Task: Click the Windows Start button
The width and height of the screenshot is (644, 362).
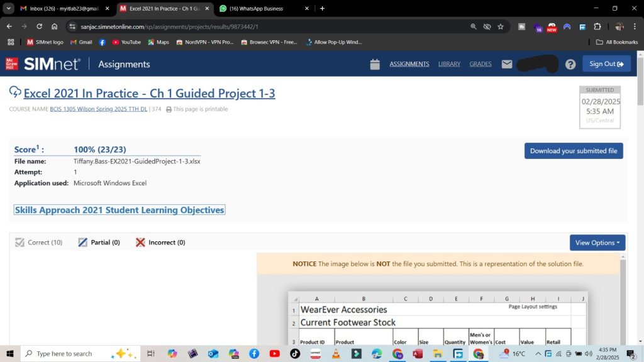Action: coord(10,353)
